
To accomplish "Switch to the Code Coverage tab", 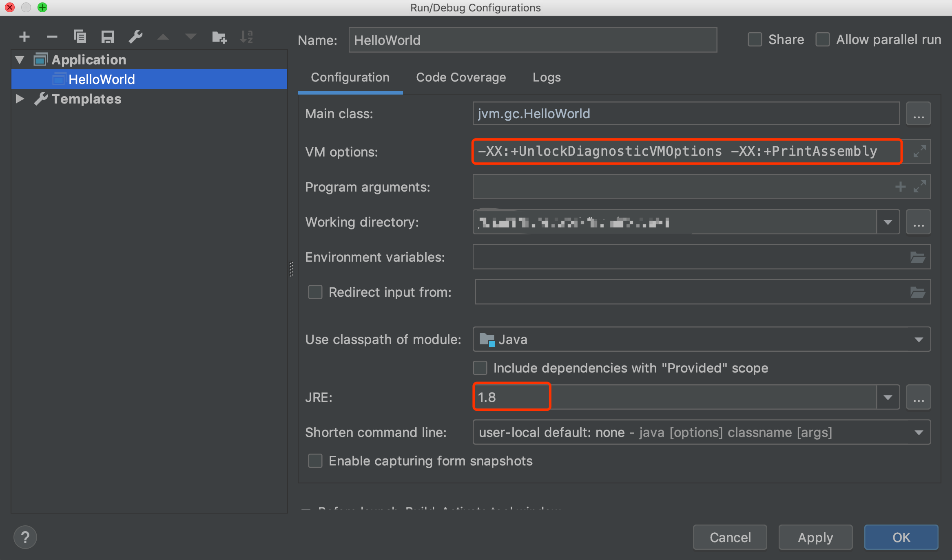I will 461,77.
